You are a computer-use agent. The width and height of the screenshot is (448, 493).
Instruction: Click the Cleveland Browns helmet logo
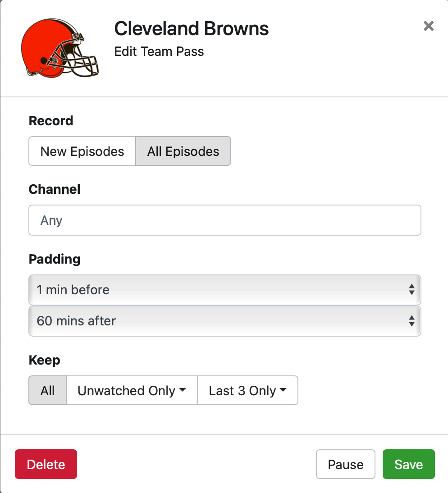59,48
